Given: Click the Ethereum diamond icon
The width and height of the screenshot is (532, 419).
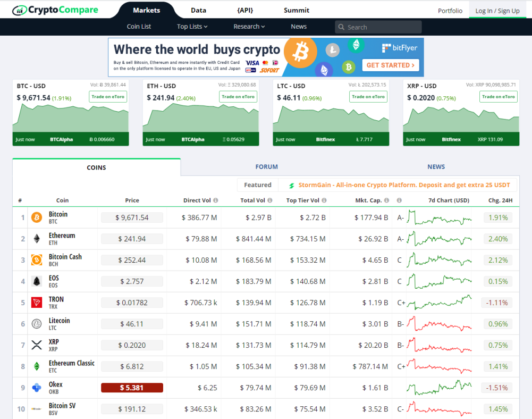Looking at the screenshot, I should point(37,239).
